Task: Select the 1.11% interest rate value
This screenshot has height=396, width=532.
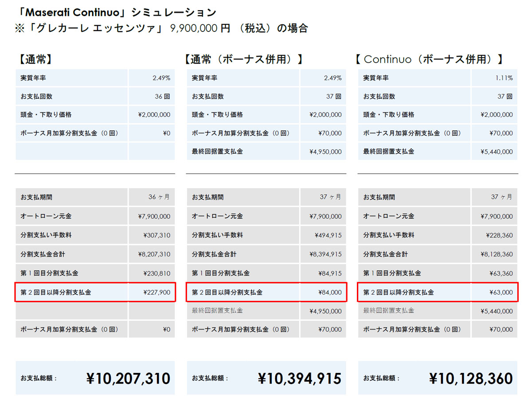Action: click(505, 78)
